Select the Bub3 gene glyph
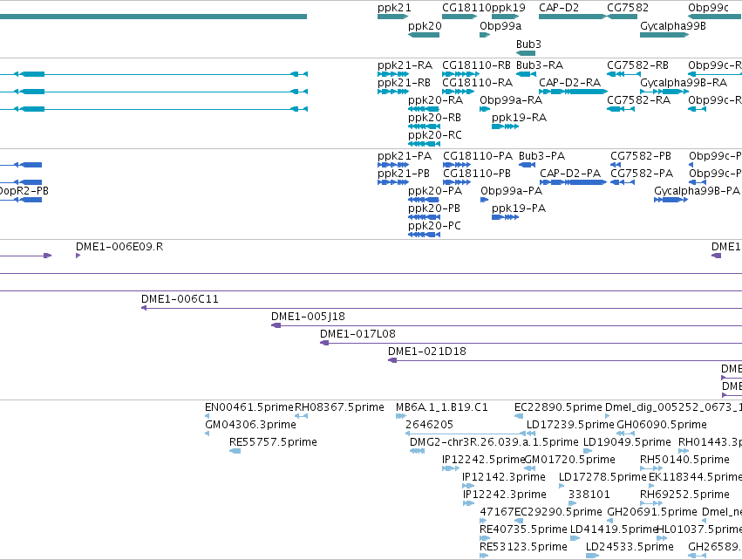 point(526,53)
